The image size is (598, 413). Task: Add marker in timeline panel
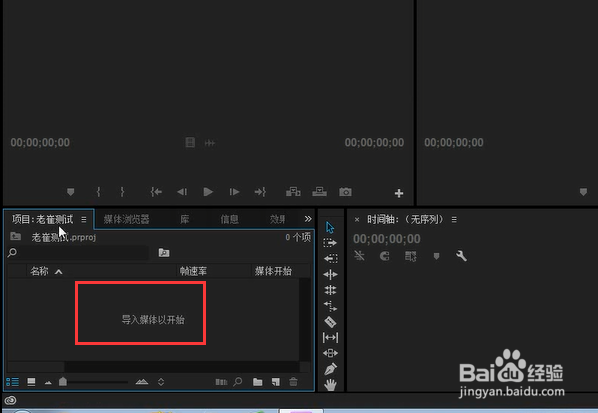coord(436,256)
